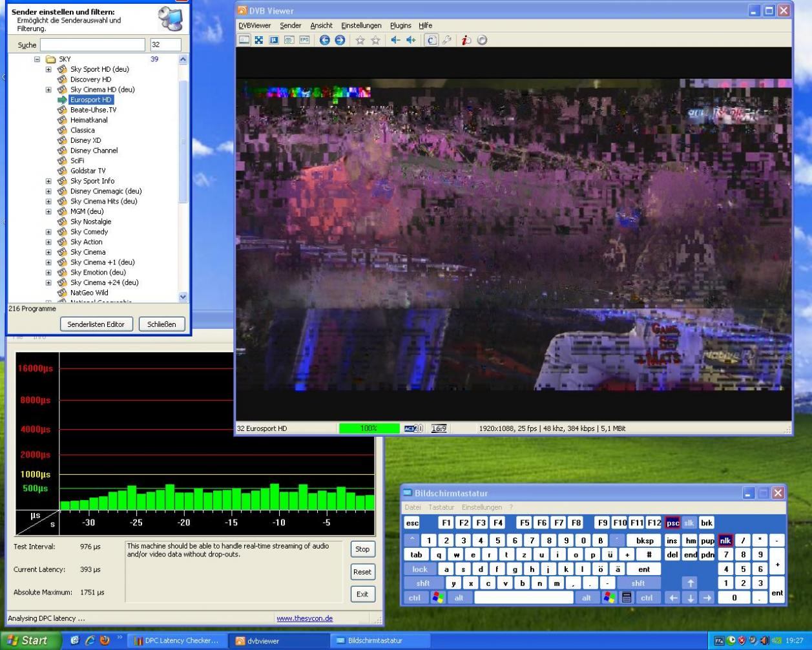Reset the DPC latency checker
The image size is (812, 650).
362,572
